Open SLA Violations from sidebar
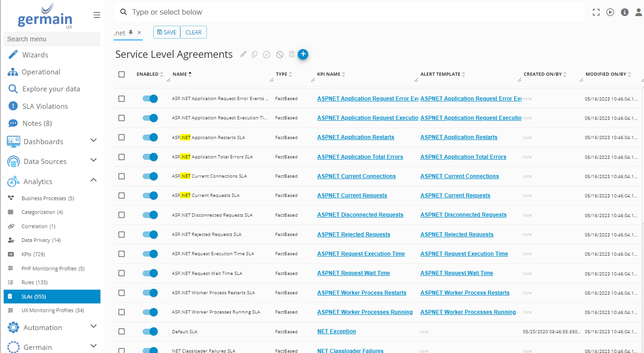The image size is (644, 353). (45, 106)
